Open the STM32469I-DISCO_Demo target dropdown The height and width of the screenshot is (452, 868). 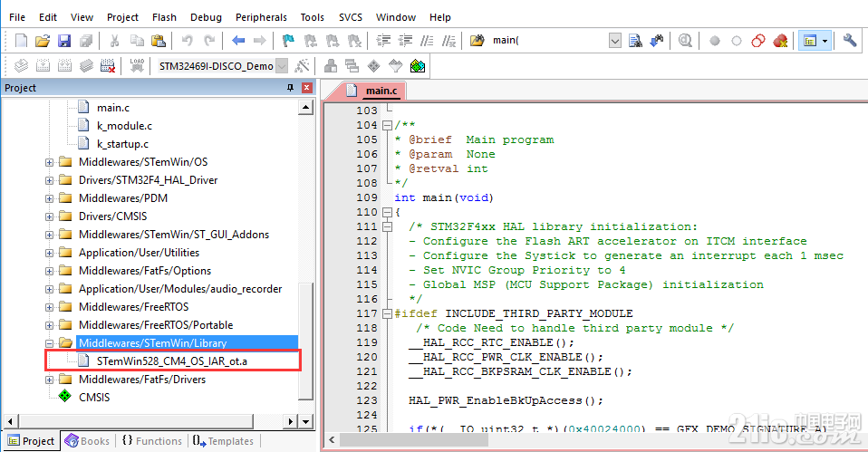coord(282,66)
